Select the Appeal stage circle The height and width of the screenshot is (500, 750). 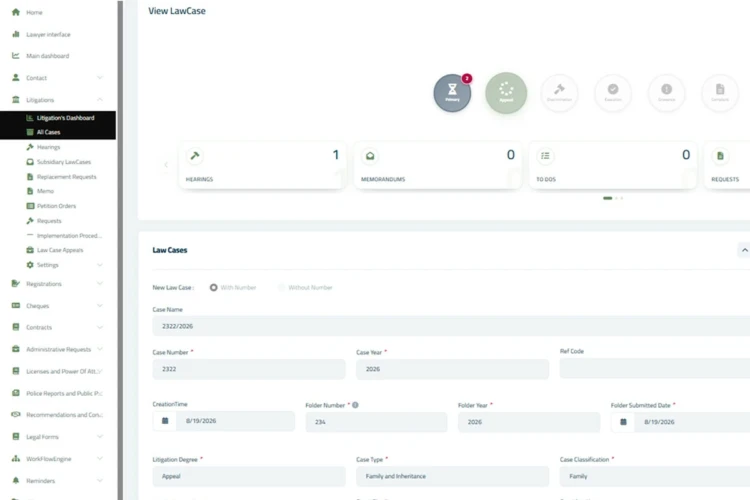[x=506, y=93]
